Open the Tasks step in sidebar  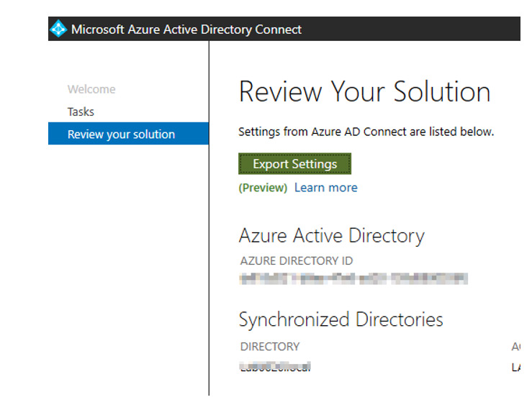pyautogui.click(x=81, y=112)
